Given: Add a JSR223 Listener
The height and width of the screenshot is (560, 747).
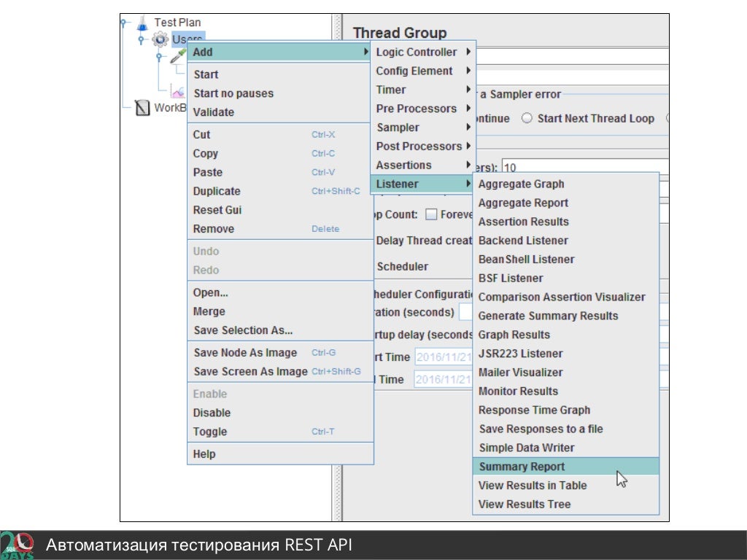Looking at the screenshot, I should tap(566, 354).
